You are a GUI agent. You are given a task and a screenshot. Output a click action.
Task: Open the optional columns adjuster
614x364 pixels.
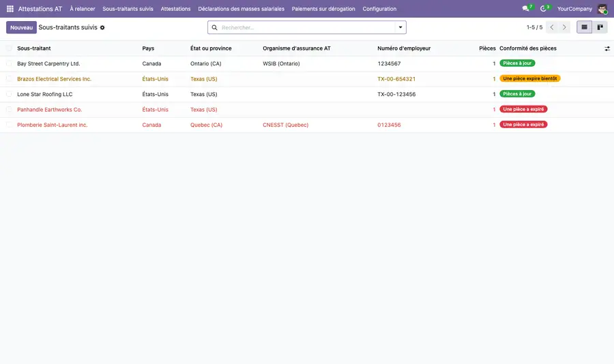[x=607, y=48]
